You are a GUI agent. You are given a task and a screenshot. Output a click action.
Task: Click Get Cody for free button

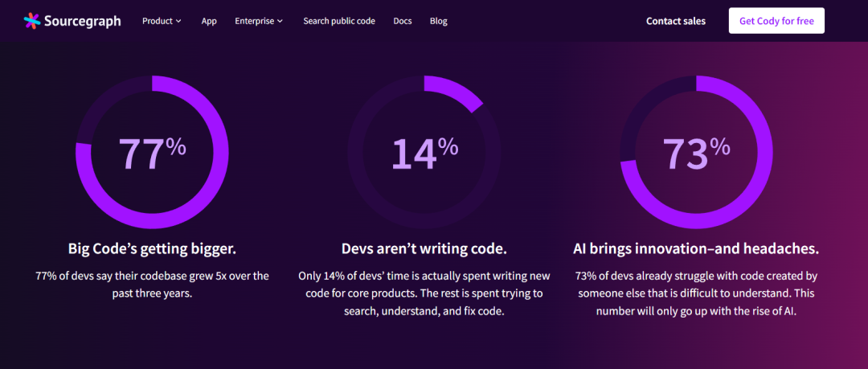[776, 21]
